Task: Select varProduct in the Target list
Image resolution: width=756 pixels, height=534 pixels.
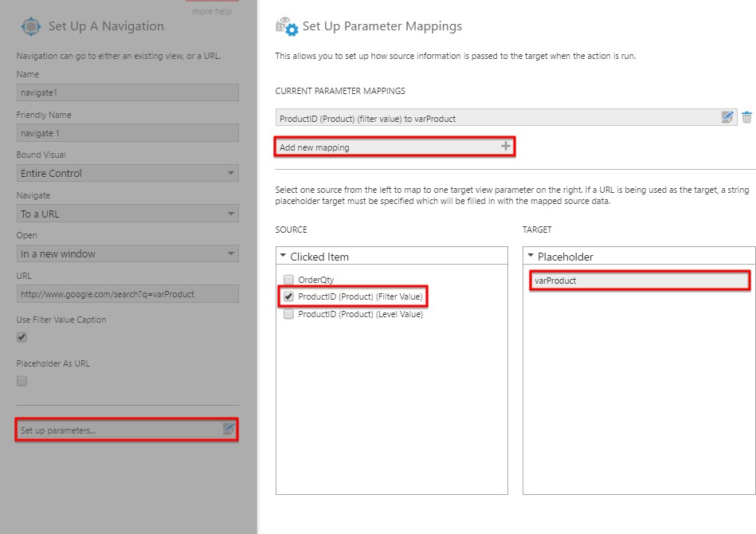Action: pyautogui.click(x=637, y=280)
